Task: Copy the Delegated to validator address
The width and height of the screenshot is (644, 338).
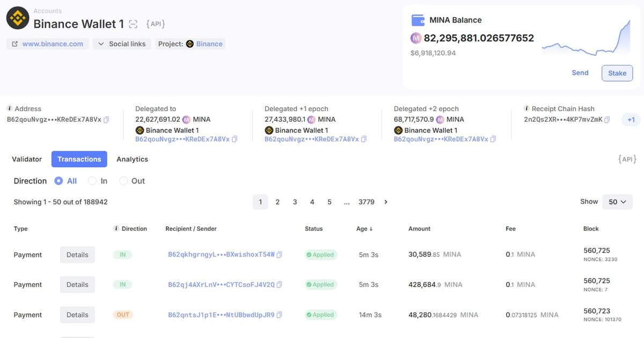Action: [x=235, y=139]
